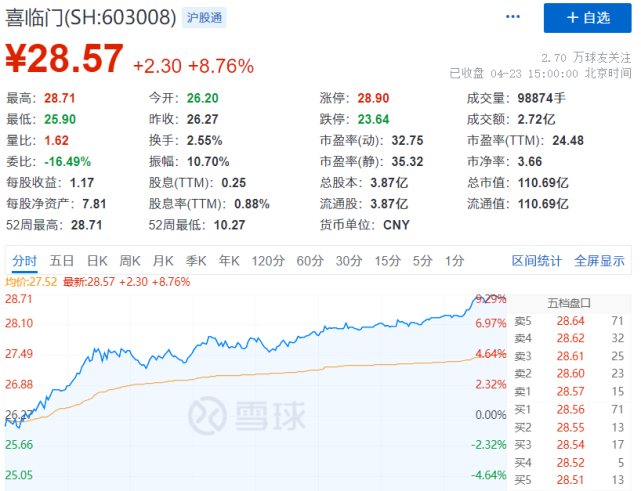Click the 涨停 value 28.90

coord(373,98)
